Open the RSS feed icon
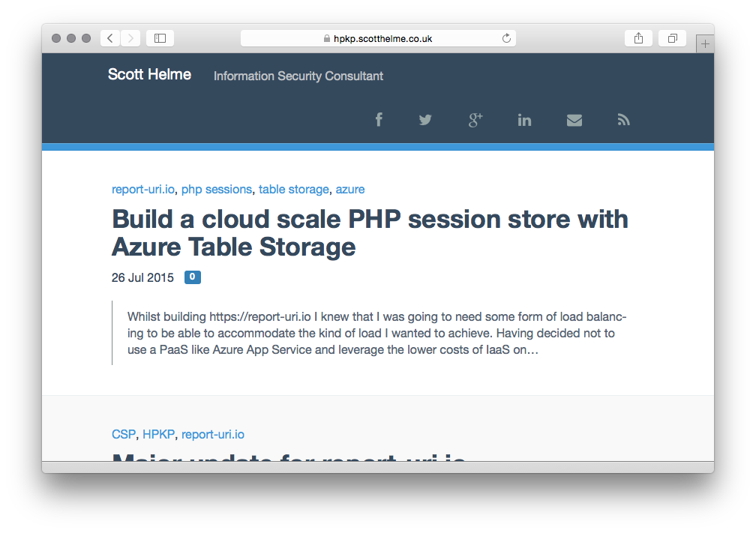Viewport: 756px width, 533px height. pos(623,120)
